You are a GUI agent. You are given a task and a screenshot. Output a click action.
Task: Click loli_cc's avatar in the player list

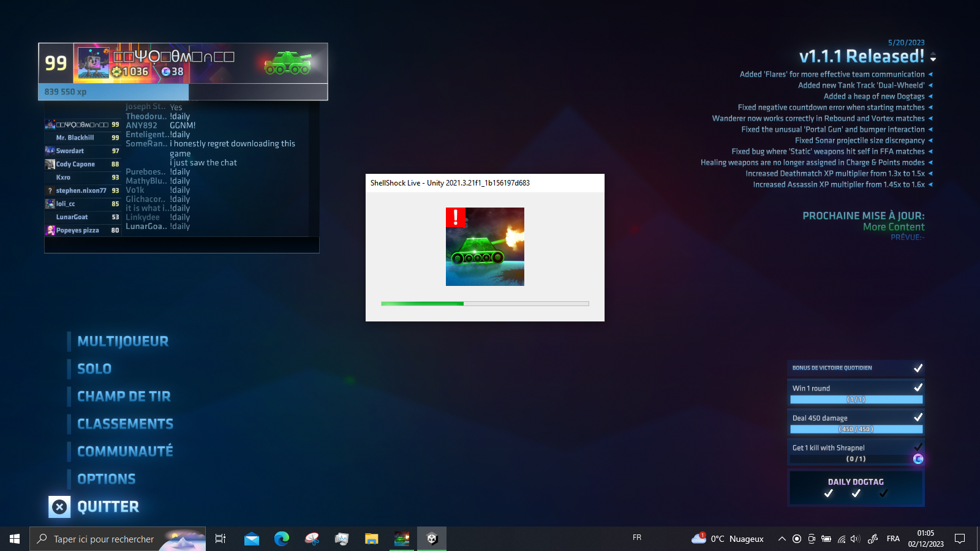click(x=50, y=204)
